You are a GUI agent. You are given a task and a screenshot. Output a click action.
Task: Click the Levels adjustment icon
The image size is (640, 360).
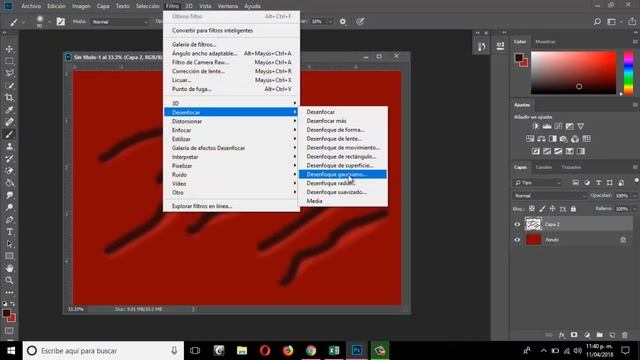pos(547,127)
